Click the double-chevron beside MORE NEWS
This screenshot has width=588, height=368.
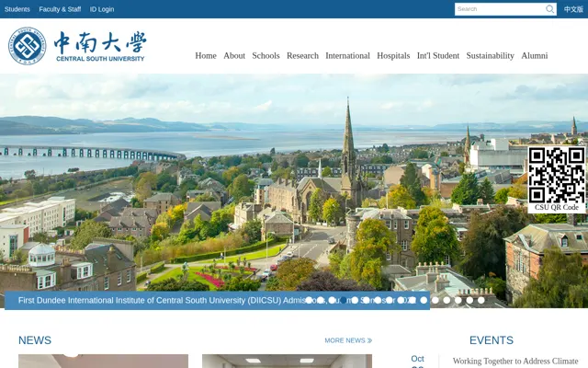pyautogui.click(x=369, y=340)
